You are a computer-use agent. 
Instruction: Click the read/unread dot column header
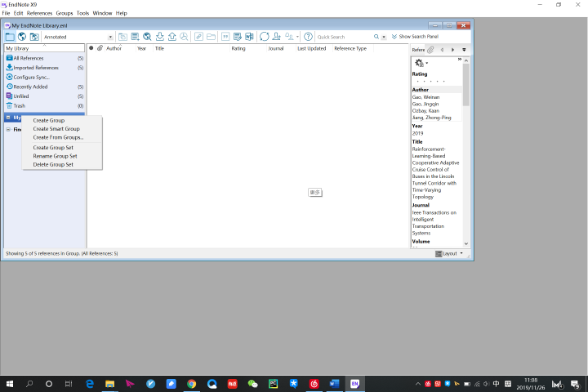pyautogui.click(x=91, y=48)
